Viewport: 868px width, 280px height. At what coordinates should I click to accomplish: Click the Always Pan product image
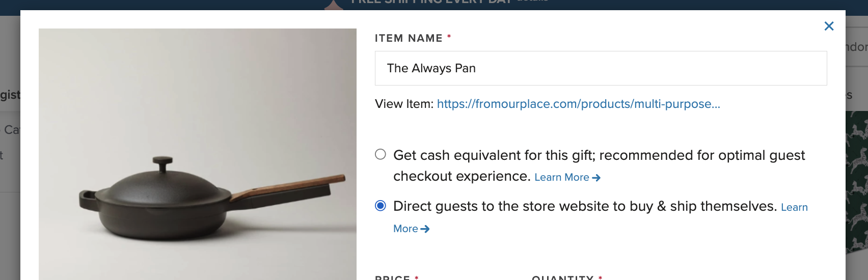click(198, 154)
